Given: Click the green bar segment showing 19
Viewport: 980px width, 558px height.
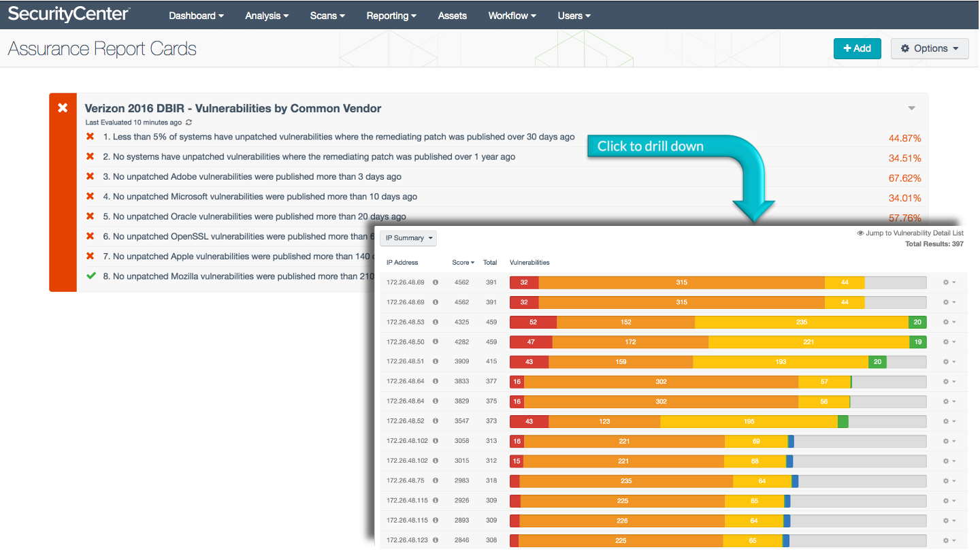Looking at the screenshot, I should (918, 342).
